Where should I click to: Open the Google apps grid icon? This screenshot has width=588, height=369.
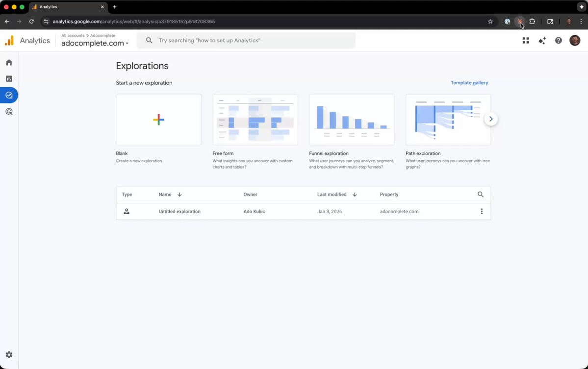point(526,41)
